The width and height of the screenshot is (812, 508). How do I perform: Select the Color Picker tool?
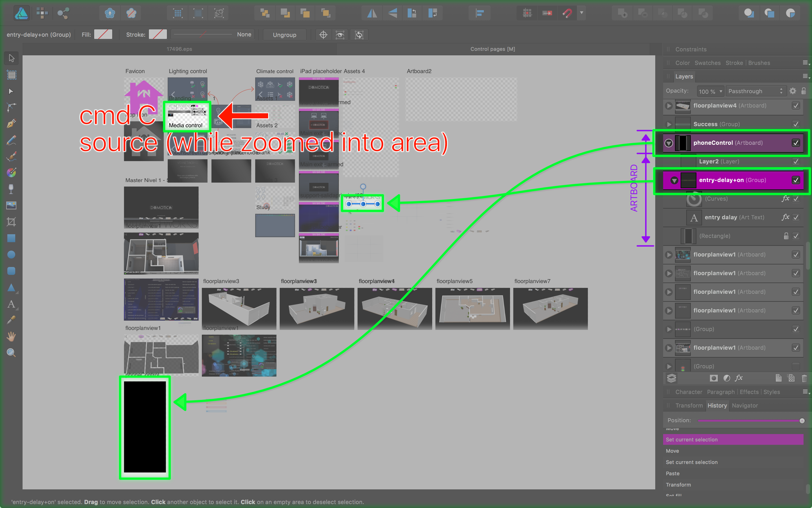tap(11, 320)
